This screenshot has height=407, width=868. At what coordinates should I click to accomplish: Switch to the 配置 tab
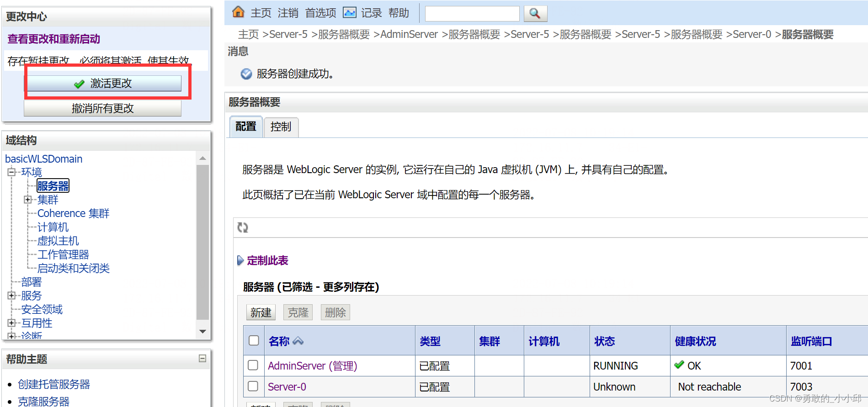[x=246, y=127]
